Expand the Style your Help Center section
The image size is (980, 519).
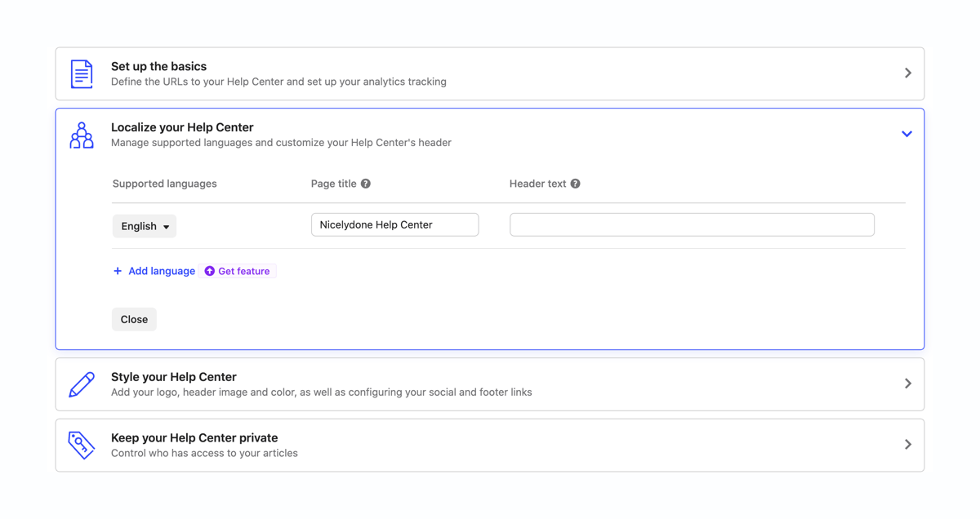coord(907,384)
